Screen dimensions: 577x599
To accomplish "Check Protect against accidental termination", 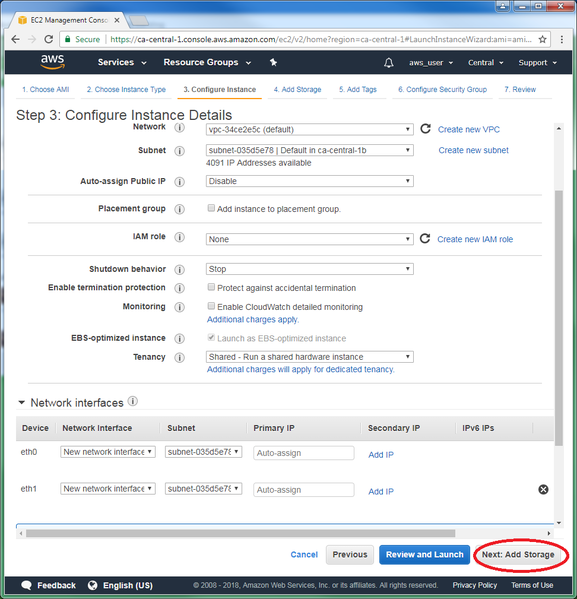I will 211,287.
